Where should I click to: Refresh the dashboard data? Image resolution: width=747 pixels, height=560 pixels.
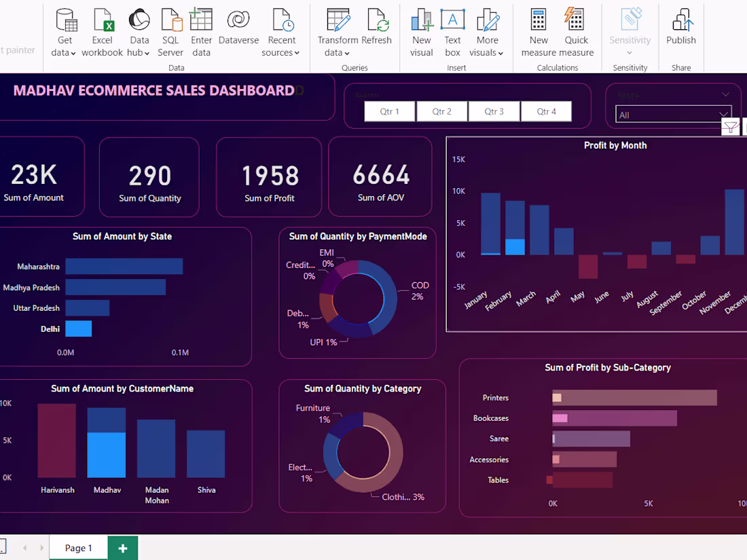click(378, 31)
